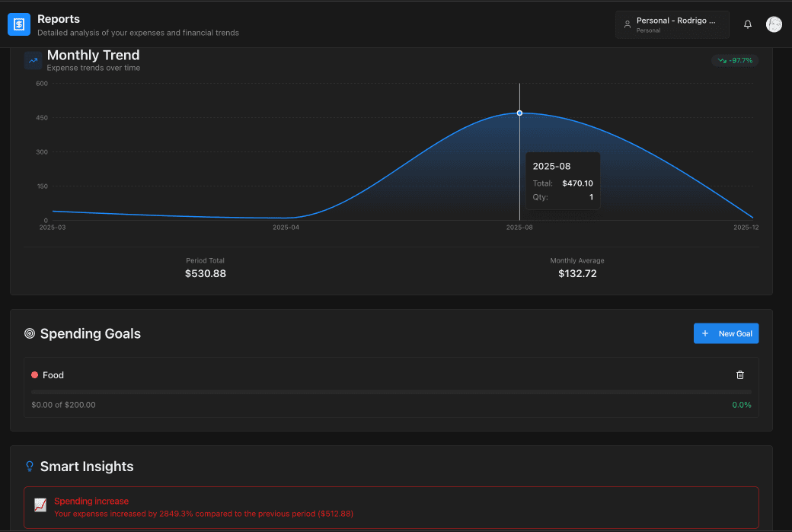Click the Spending Goals target icon
Viewport: 792px width, 532px height.
click(30, 333)
